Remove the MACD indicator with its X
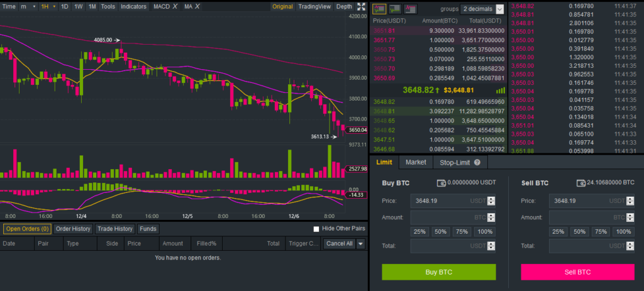644x291 pixels. pyautogui.click(x=175, y=6)
